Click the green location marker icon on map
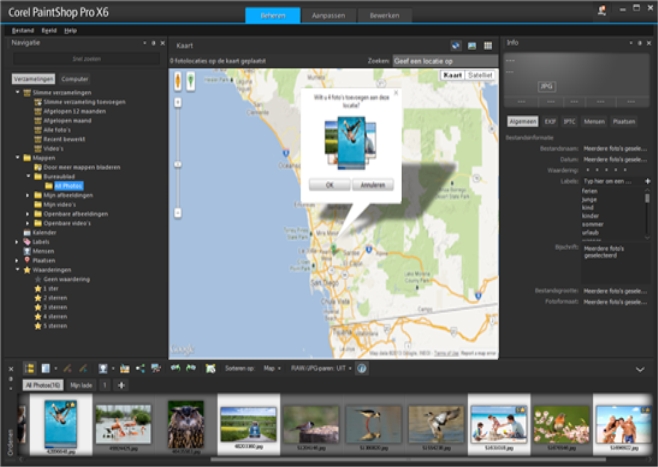The height and width of the screenshot is (467, 658). (190, 79)
